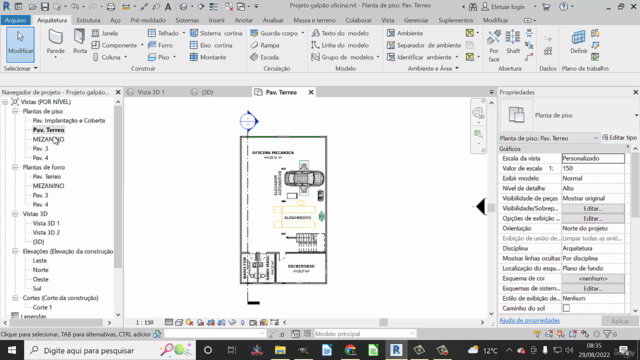This screenshot has width=640, height=360.
Task: Select the Porta door tool
Action: point(80,42)
